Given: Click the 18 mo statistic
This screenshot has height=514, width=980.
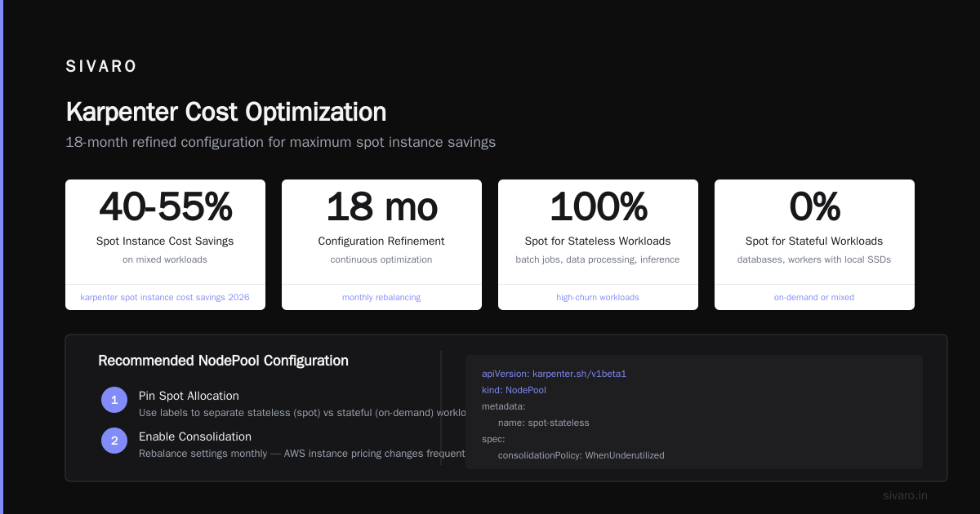Looking at the screenshot, I should pos(381,206).
